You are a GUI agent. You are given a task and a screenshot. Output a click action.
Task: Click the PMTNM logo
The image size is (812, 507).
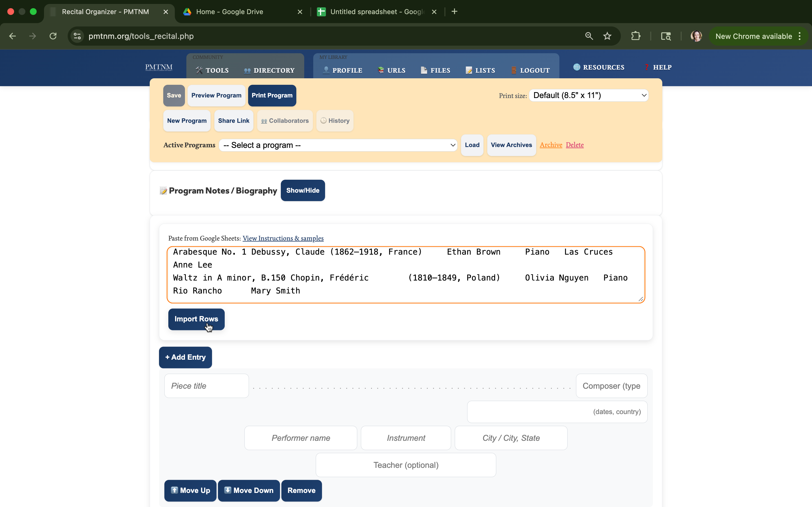[x=159, y=67]
